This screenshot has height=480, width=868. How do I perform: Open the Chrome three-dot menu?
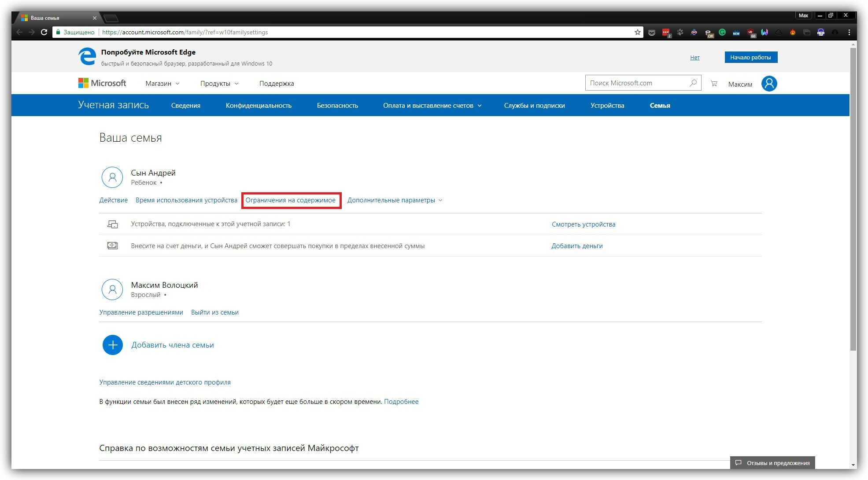point(849,32)
